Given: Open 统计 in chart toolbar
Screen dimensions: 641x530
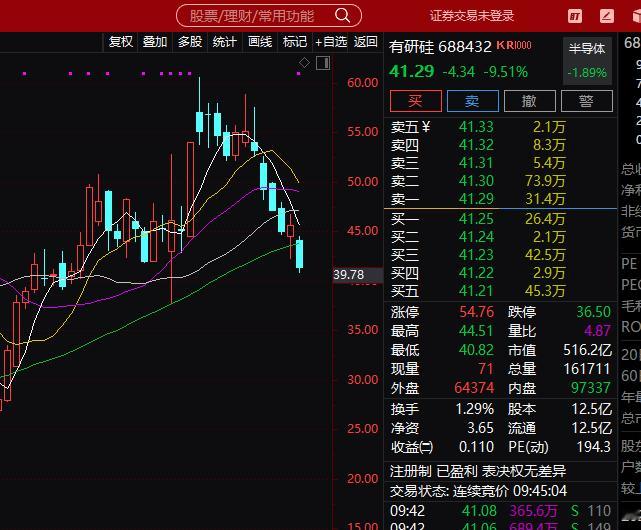Looking at the screenshot, I should coord(224,42).
